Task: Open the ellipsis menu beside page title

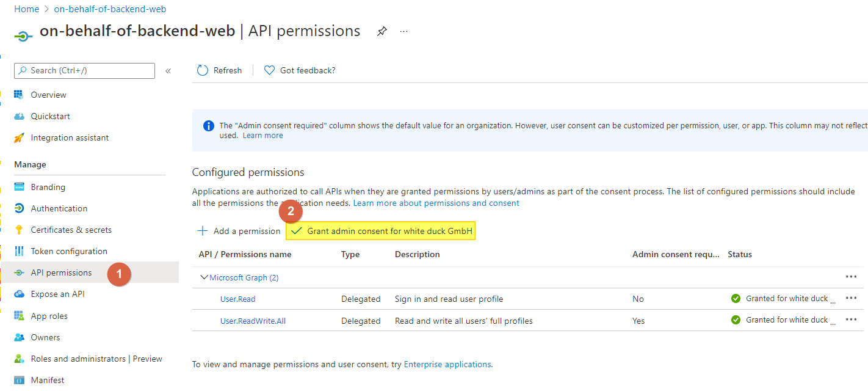Action: point(403,31)
